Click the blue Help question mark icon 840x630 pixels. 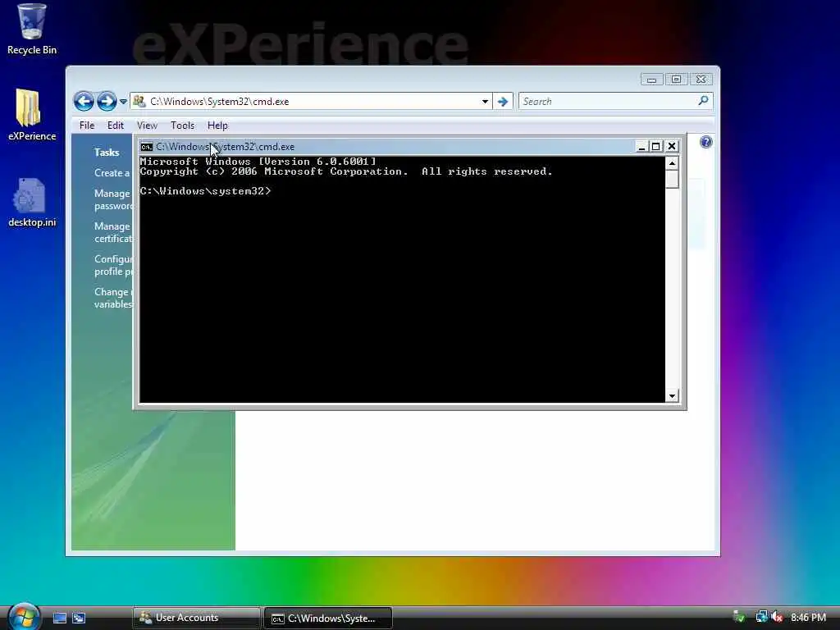tap(706, 142)
